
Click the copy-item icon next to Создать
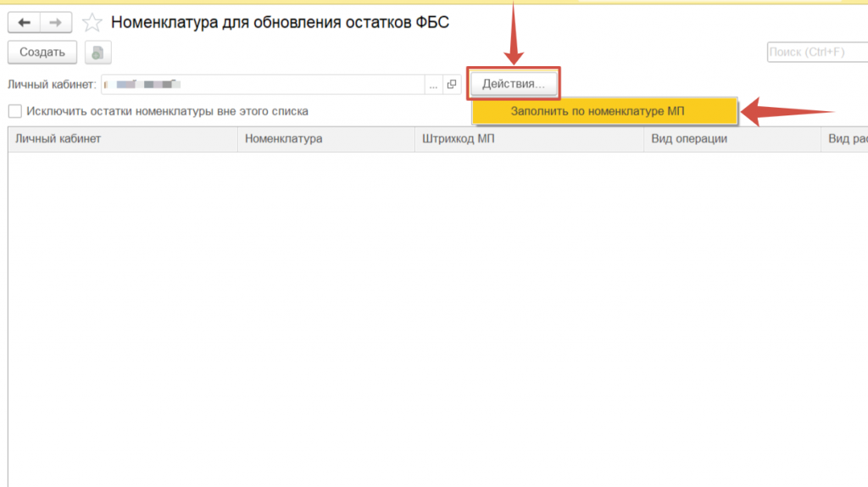point(97,53)
